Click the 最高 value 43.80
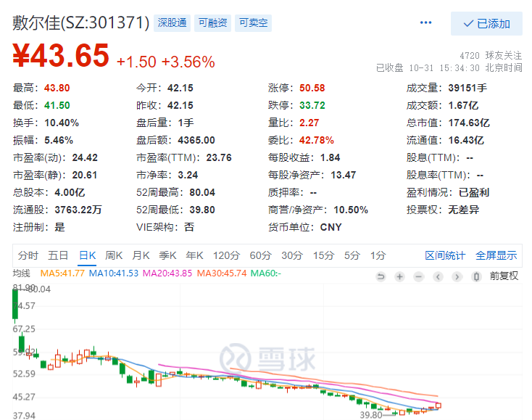 pos(57,88)
